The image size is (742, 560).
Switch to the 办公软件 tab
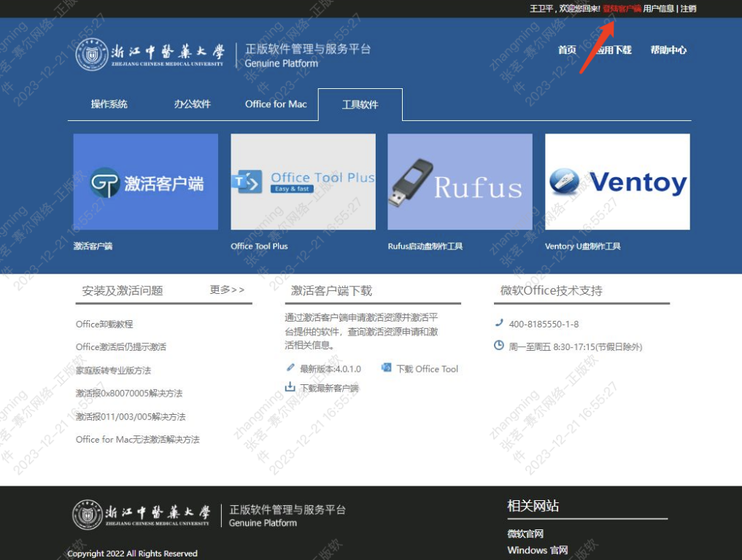tap(192, 104)
